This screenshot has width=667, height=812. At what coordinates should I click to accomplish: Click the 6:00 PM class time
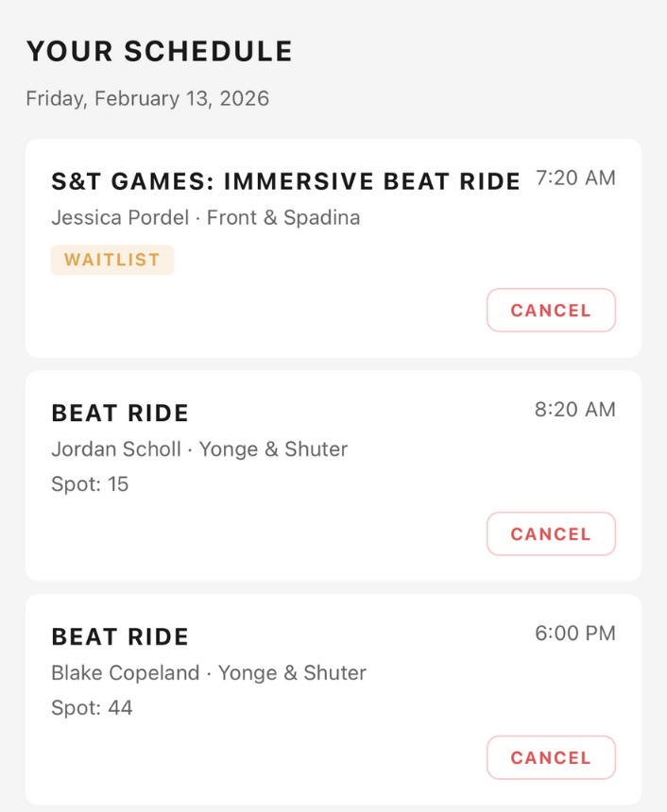(575, 634)
